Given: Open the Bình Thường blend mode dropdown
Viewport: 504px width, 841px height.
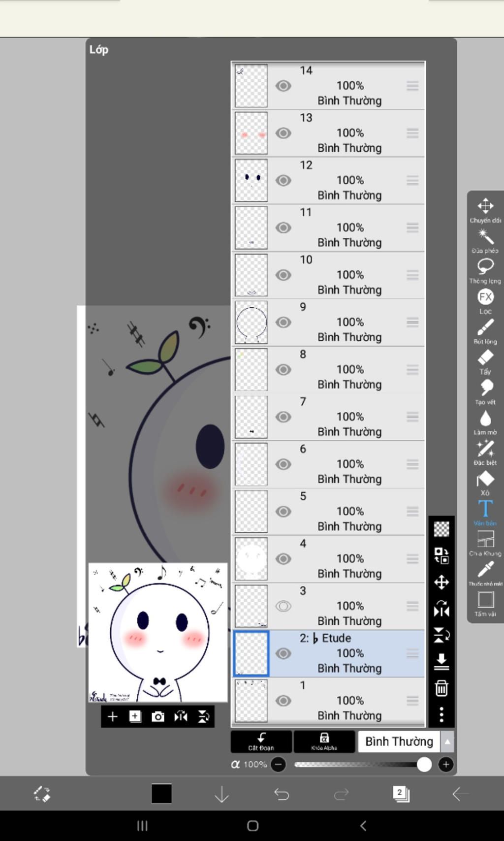Looking at the screenshot, I should [399, 742].
